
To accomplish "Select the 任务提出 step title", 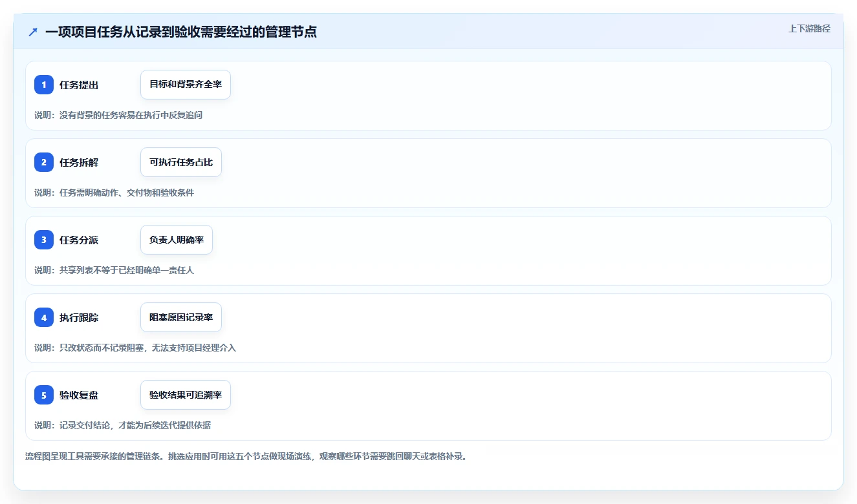I will pos(79,85).
